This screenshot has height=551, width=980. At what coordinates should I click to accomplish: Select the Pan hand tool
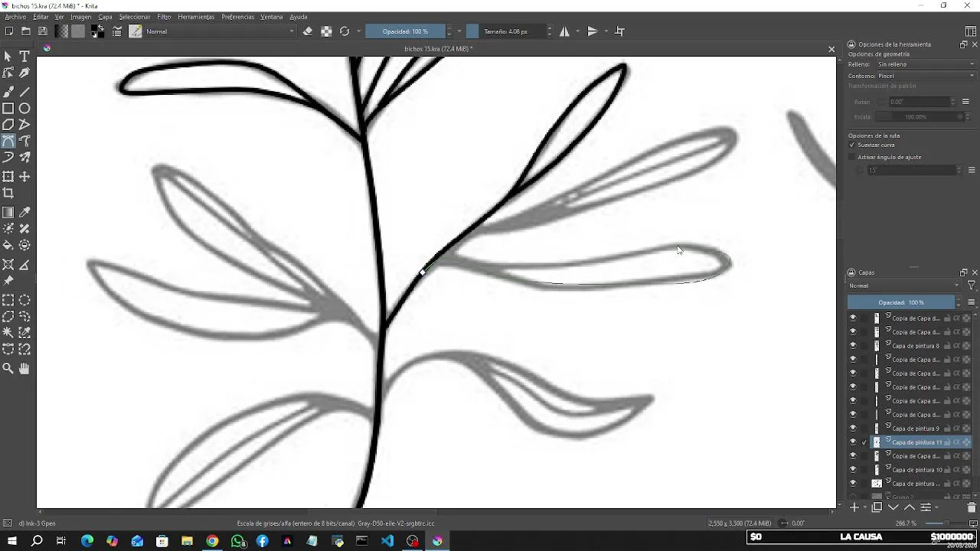[24, 368]
